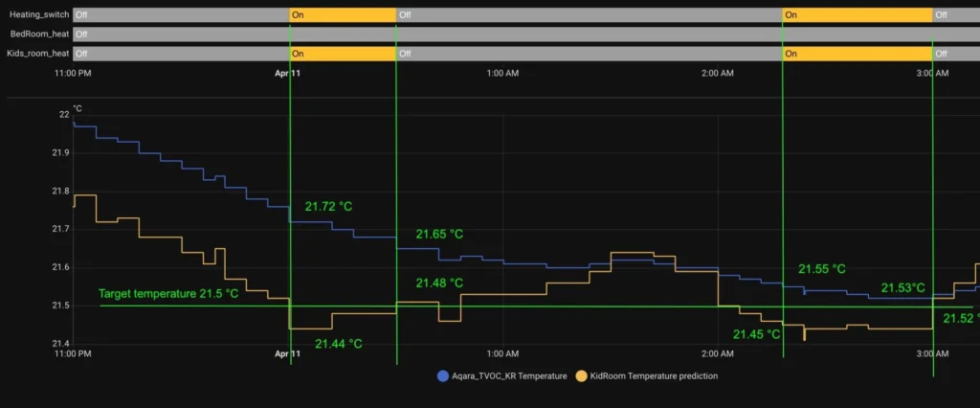Image resolution: width=980 pixels, height=408 pixels.
Task: Select first On segment of Heating_switch
Action: [343, 15]
